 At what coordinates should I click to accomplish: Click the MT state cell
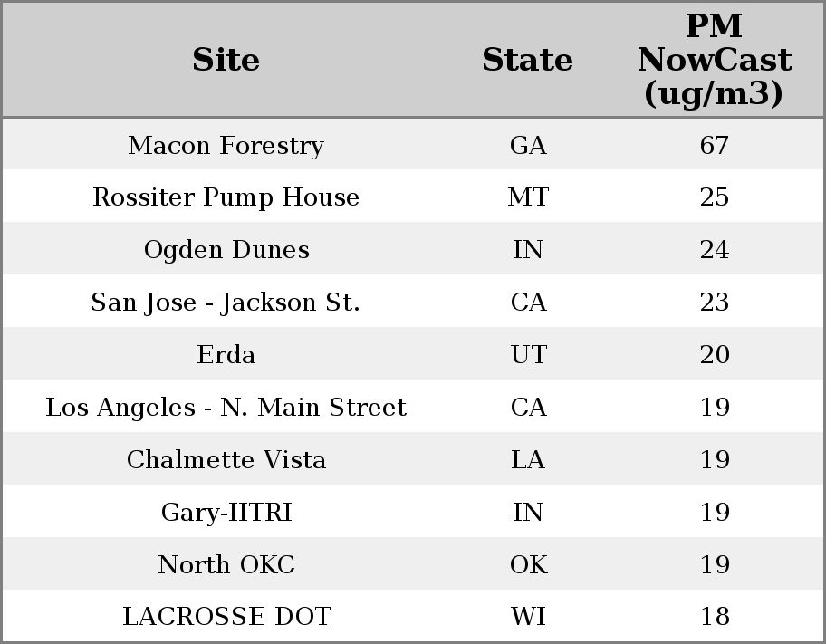pyautogui.click(x=528, y=197)
